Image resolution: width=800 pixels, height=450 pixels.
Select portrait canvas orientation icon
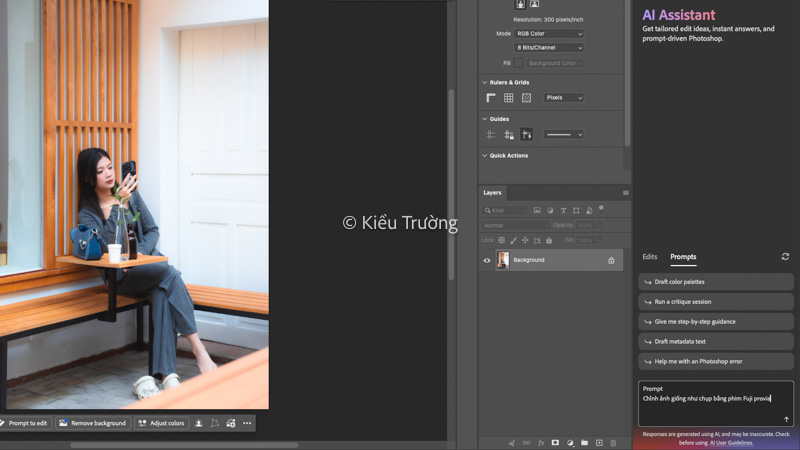520,4
